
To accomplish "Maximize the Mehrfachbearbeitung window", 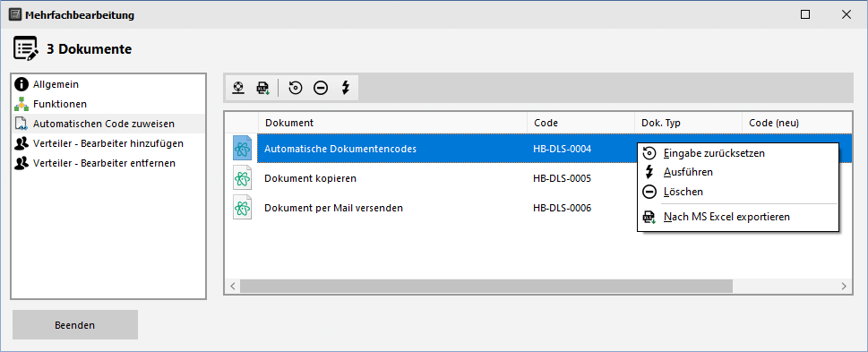I will coord(805,15).
